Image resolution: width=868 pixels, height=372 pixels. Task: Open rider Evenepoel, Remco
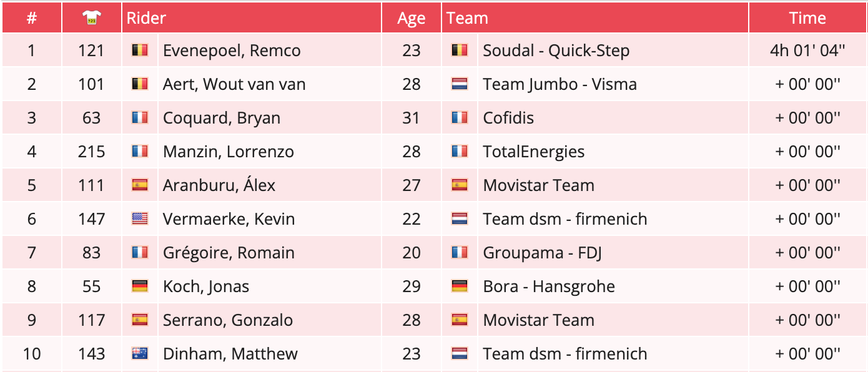coord(232,51)
